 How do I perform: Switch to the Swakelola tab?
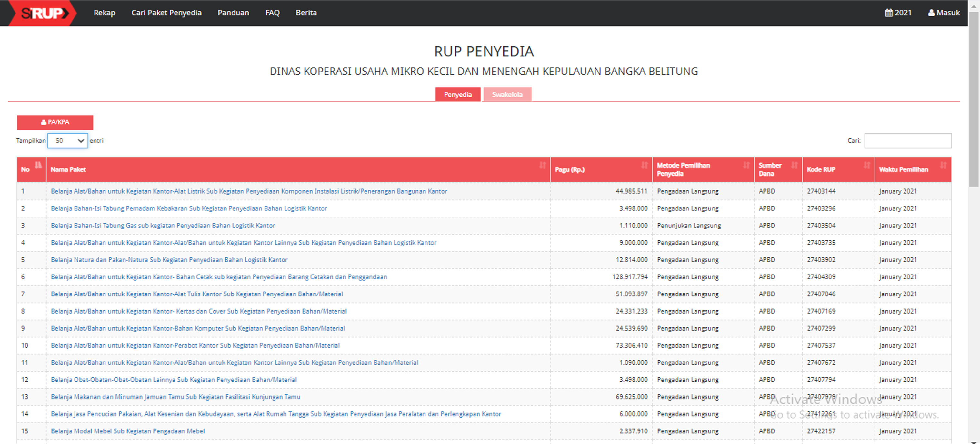(507, 95)
